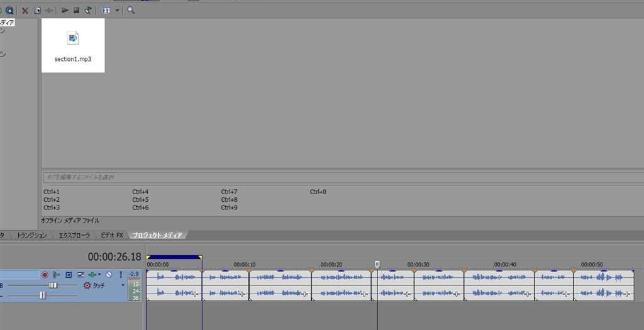This screenshot has height=330, width=644.
Task: Select the プロジェクト メディア tab
Action: pyautogui.click(x=157, y=235)
